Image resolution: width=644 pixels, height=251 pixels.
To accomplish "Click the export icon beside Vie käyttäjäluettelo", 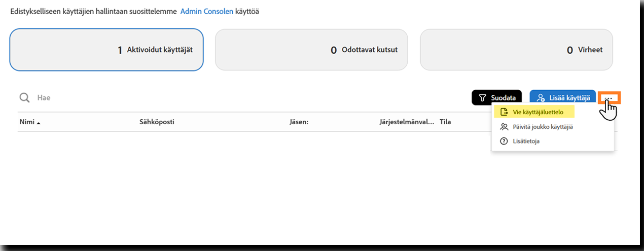I will pos(504,112).
